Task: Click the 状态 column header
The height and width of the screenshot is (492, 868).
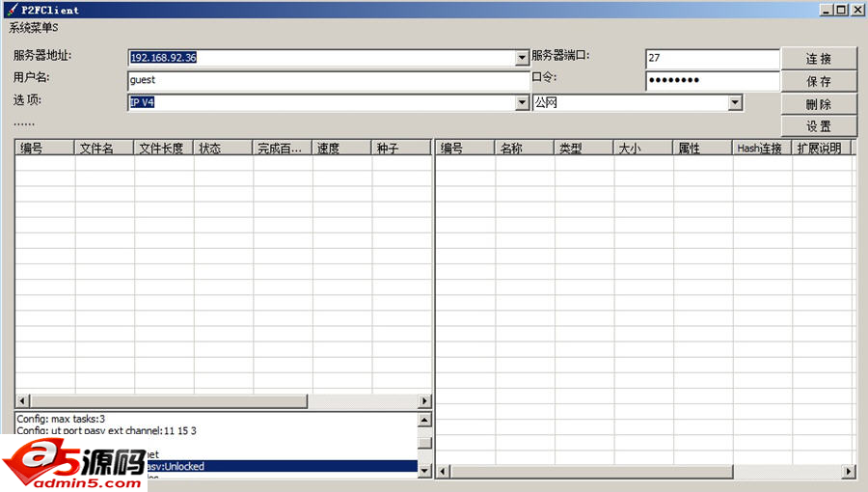Action: 224,148
